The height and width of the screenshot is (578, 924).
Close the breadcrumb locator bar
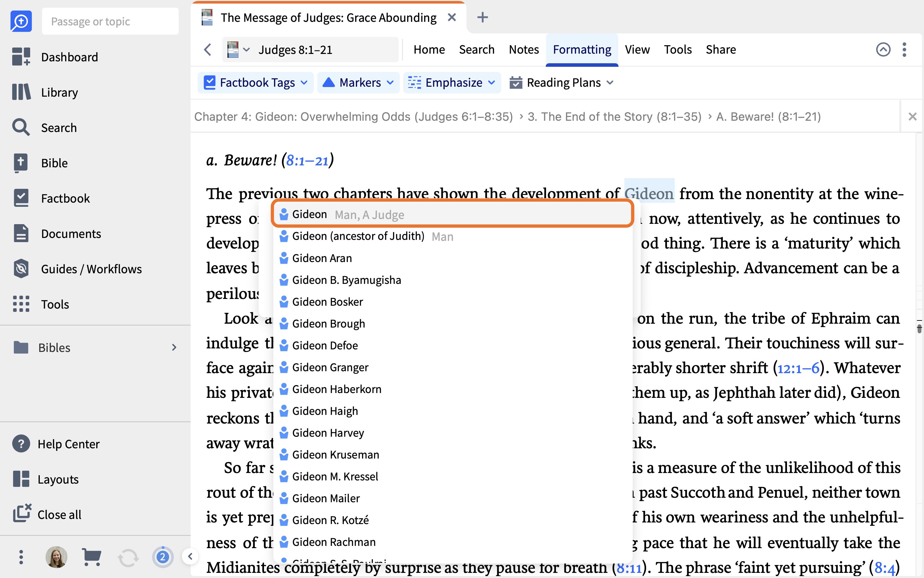tap(912, 117)
